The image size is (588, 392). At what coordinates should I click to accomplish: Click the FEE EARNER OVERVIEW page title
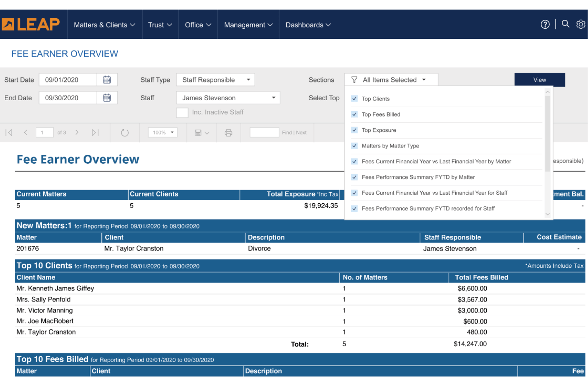pos(65,54)
